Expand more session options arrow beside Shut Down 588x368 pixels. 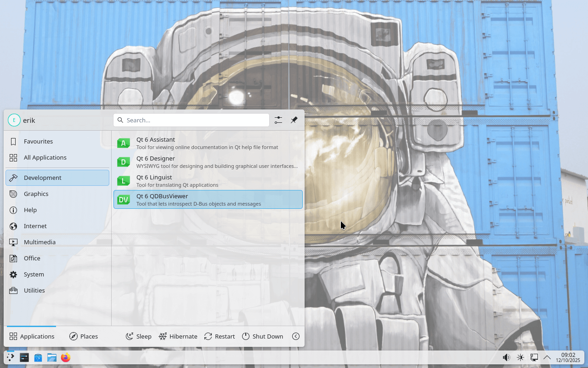(x=296, y=336)
